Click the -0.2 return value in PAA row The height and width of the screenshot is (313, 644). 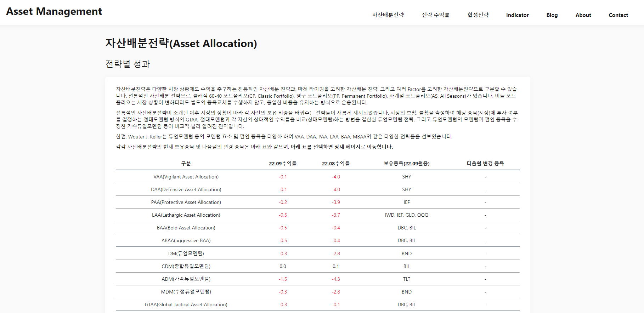point(283,202)
